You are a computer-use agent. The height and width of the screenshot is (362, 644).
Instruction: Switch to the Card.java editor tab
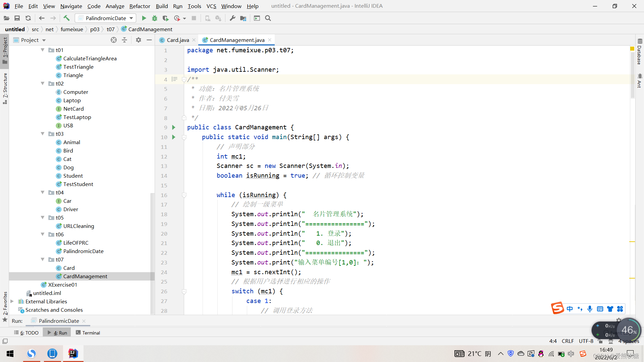coord(178,40)
